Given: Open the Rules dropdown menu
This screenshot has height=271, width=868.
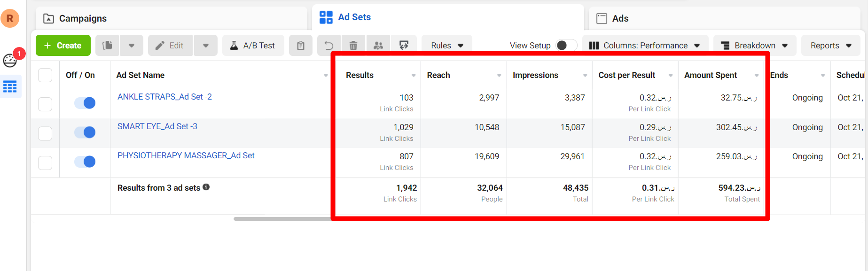Looking at the screenshot, I should pyautogui.click(x=447, y=46).
